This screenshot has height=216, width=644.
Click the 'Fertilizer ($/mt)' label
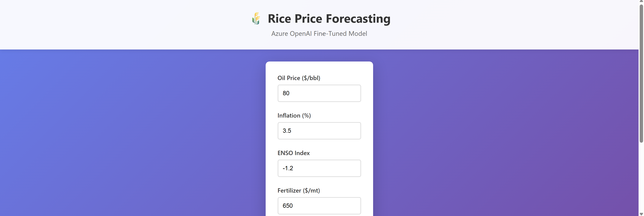click(x=298, y=191)
